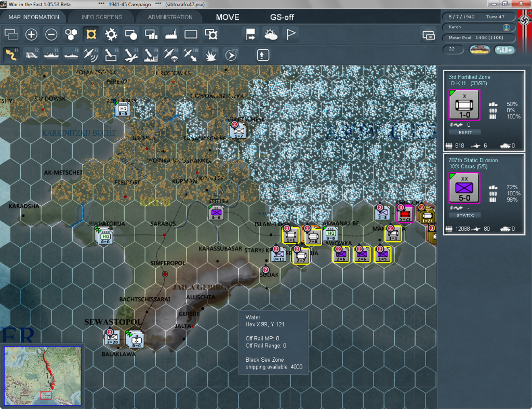Select the 1-0 fortified zone counter in panel
Viewport: 532px width, 409px height.
coord(464,105)
